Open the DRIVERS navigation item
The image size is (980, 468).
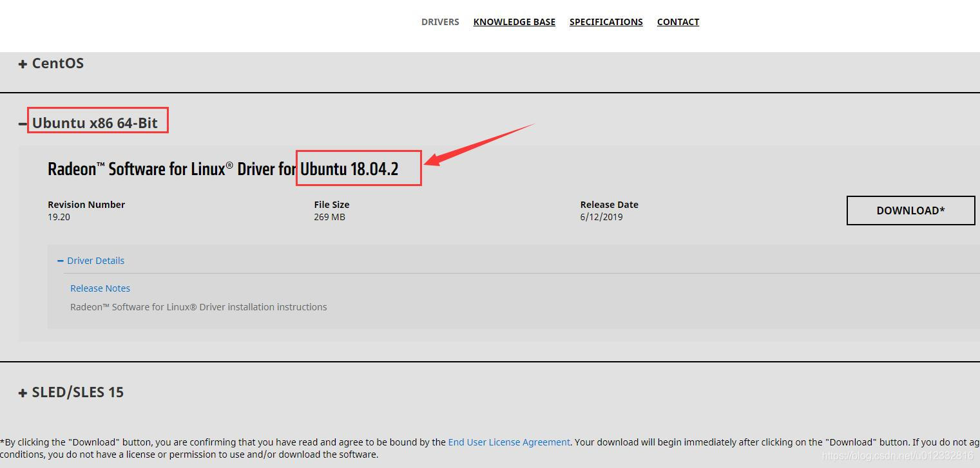point(440,22)
